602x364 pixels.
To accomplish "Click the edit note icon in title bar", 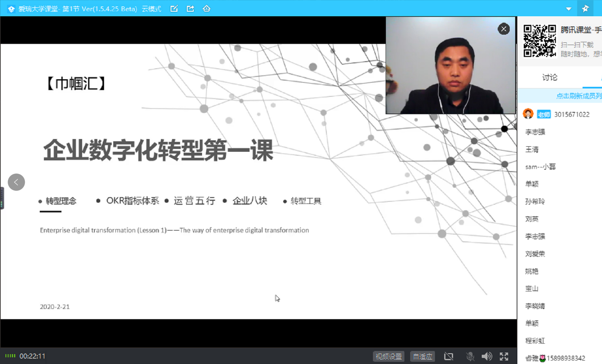I will (x=174, y=9).
